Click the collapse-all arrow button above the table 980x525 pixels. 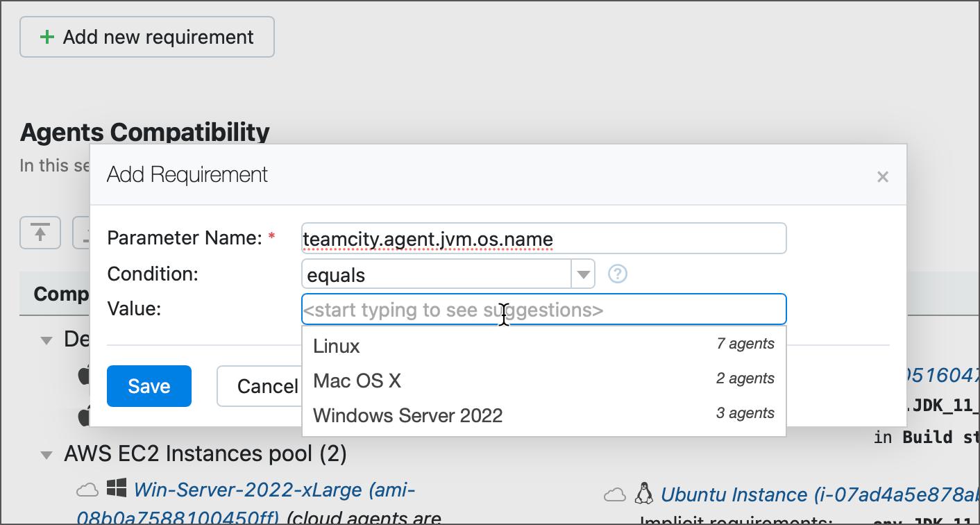40,233
